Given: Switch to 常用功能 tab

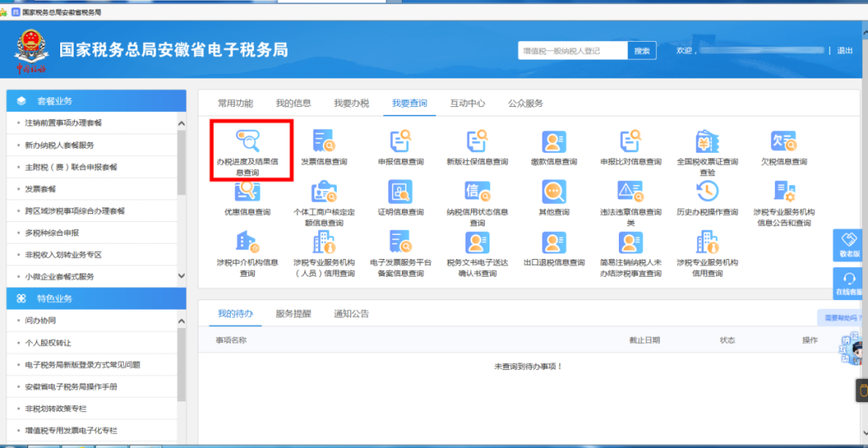Looking at the screenshot, I should click(x=235, y=103).
